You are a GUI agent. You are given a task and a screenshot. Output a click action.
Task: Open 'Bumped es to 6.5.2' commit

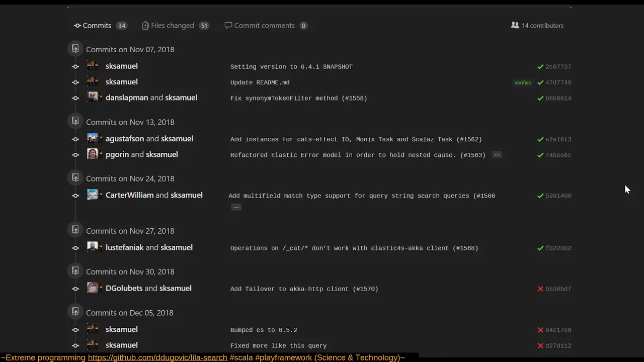click(264, 330)
